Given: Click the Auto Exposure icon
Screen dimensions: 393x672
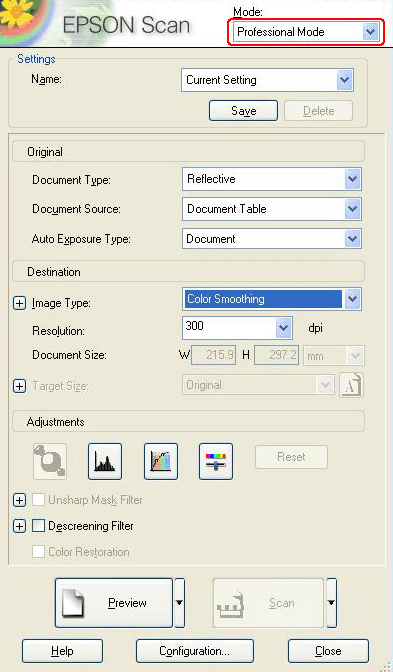Looking at the screenshot, I should [50, 462].
